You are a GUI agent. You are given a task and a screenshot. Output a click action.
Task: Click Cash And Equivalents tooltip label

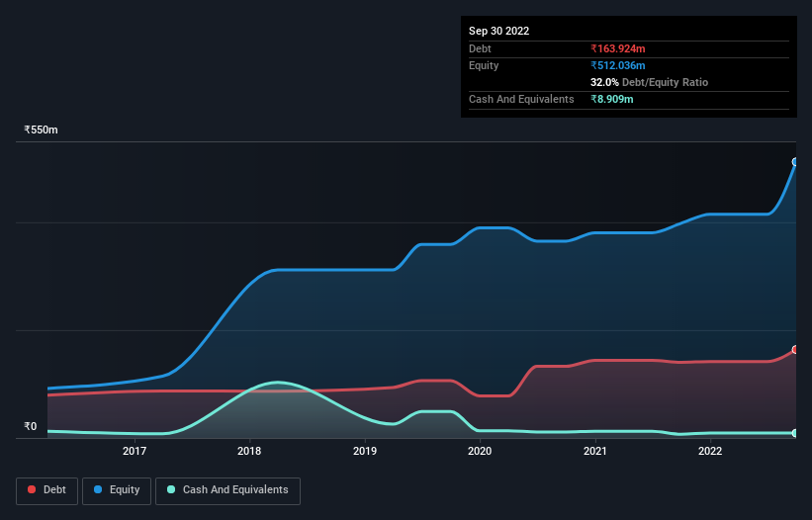tap(521, 99)
